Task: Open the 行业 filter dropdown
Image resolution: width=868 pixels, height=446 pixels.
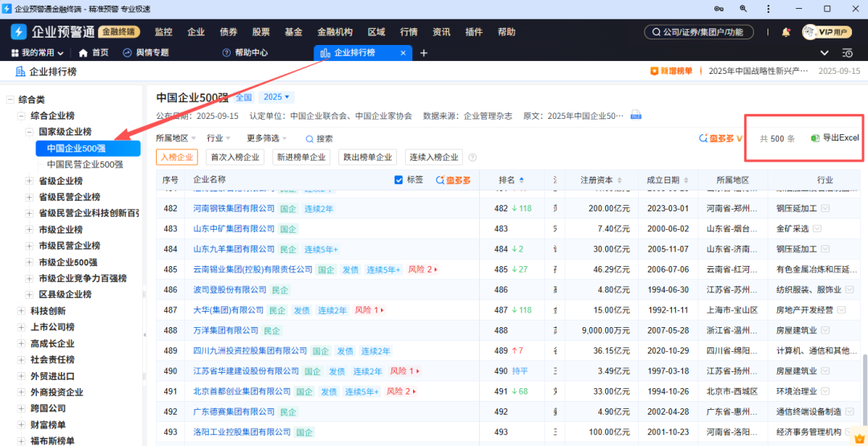Action: (219, 138)
